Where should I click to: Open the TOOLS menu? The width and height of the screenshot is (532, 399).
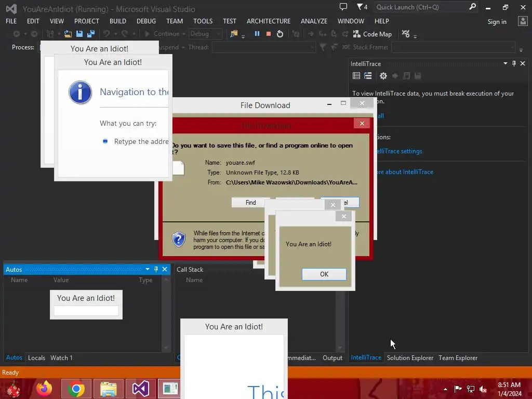(x=203, y=21)
